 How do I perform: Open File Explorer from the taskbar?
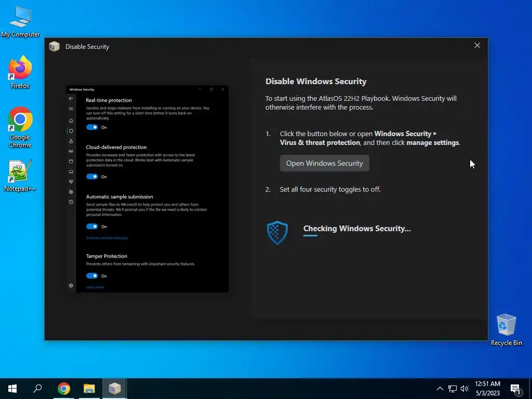89,389
